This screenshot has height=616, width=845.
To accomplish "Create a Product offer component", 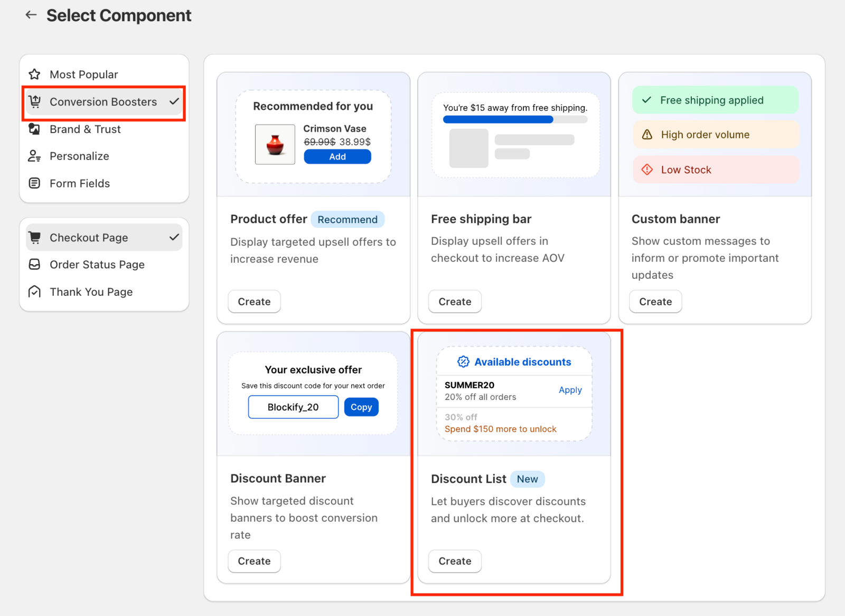I will [254, 302].
